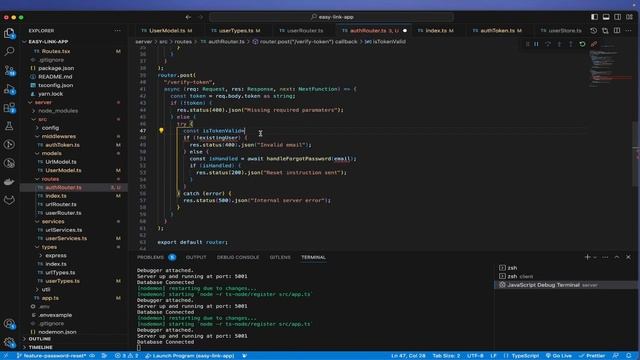The image size is (640, 360).
Task: Open Explorer views and more actions ellipsis
Action: pos(118,31)
